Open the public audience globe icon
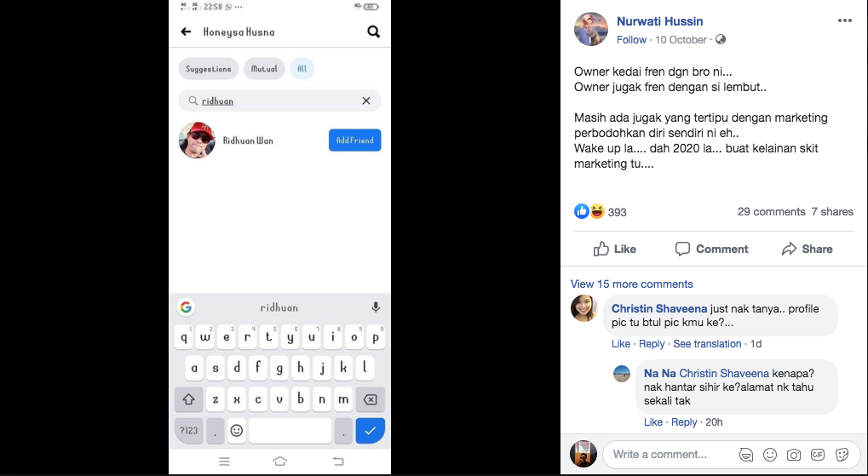Screen dimensions: 868x476 (x=720, y=40)
